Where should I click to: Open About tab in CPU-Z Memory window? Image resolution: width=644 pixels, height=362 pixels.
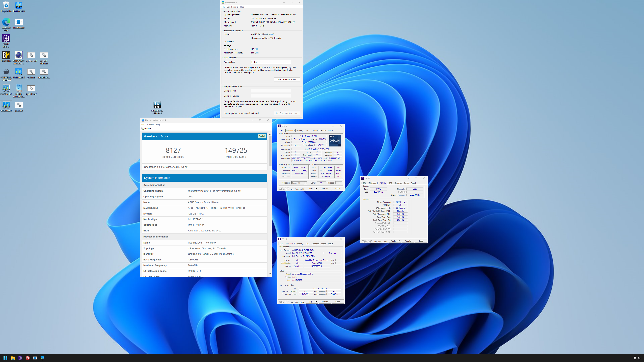click(413, 183)
